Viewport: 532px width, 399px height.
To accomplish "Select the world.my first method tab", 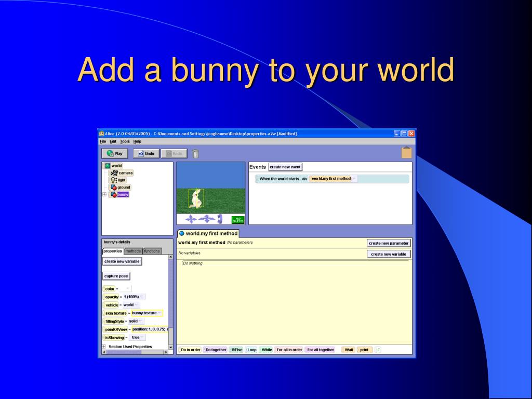I will coord(208,233).
